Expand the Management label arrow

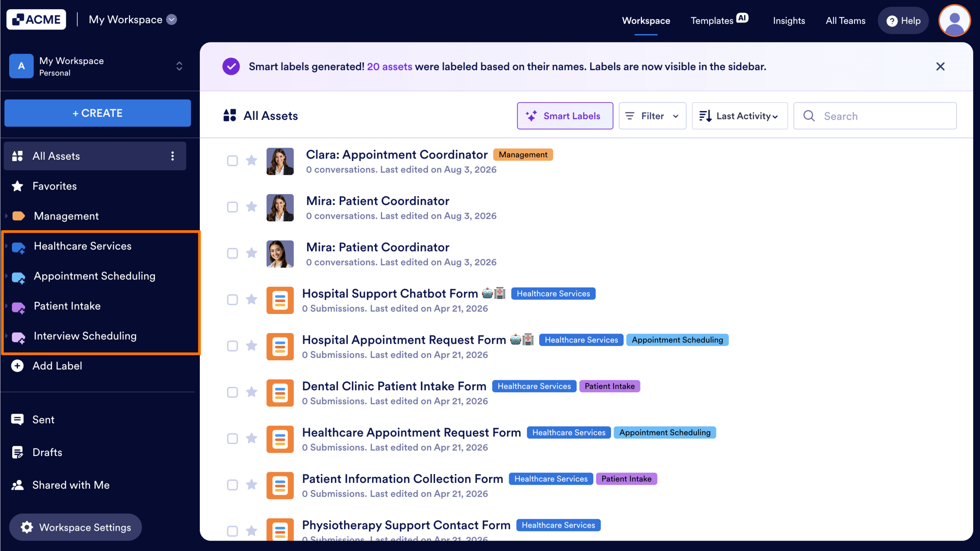click(7, 216)
